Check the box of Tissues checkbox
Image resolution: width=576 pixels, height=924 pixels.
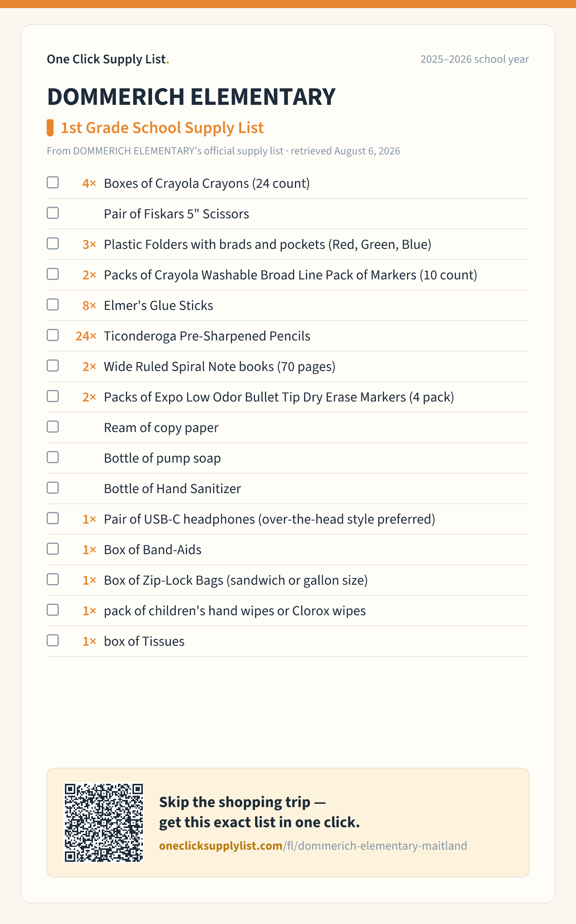click(x=53, y=641)
